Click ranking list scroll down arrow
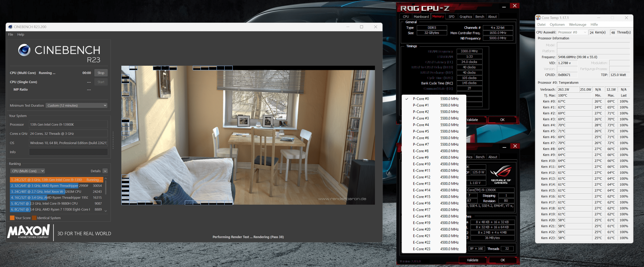644x267 pixels. (x=106, y=211)
